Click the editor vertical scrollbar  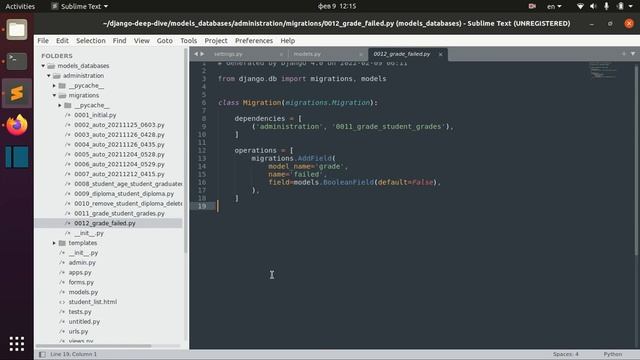[636, 159]
